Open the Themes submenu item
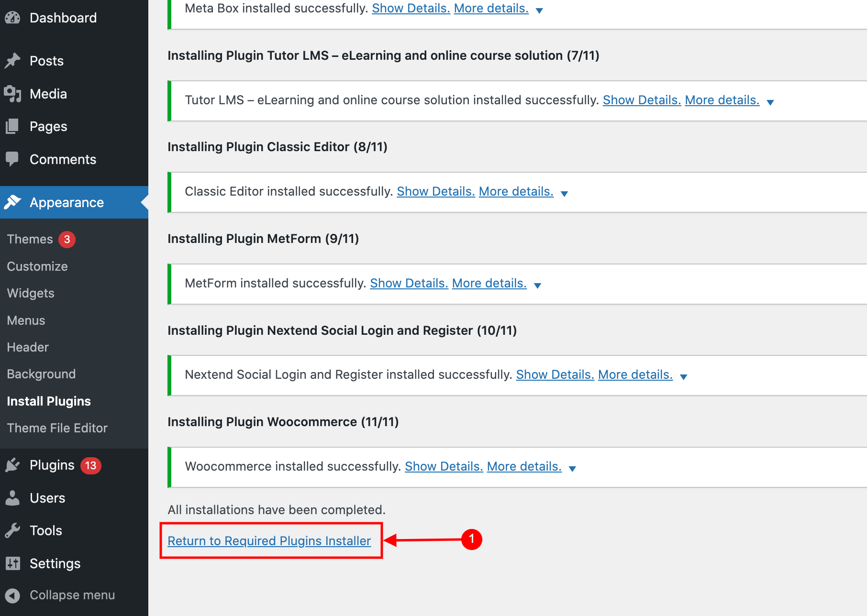This screenshot has height=616, width=867. pyautogui.click(x=30, y=239)
